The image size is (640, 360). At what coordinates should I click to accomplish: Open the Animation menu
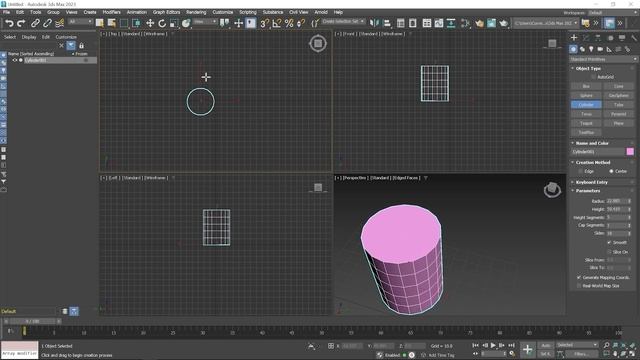tap(137, 12)
